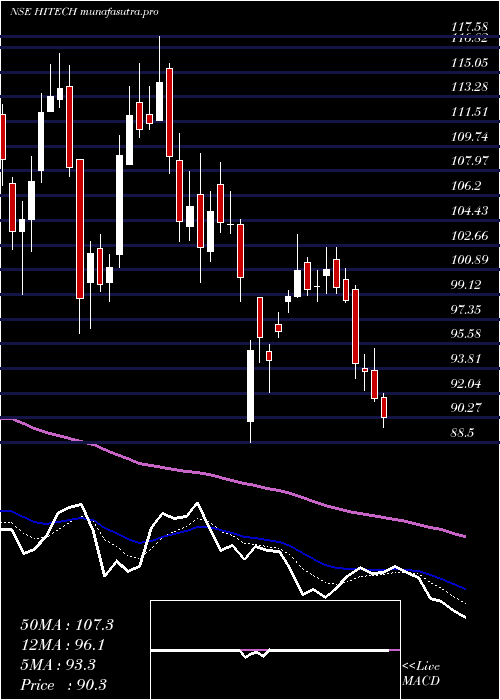Screen dimensions: 500x700
Task: Select the 107.97 price axis label
Action: (469, 161)
